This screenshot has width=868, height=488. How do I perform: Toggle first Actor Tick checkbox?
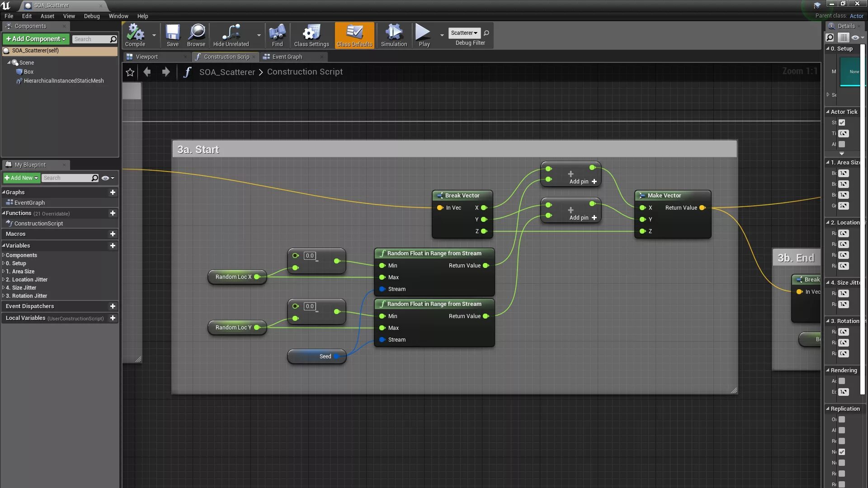pyautogui.click(x=842, y=122)
